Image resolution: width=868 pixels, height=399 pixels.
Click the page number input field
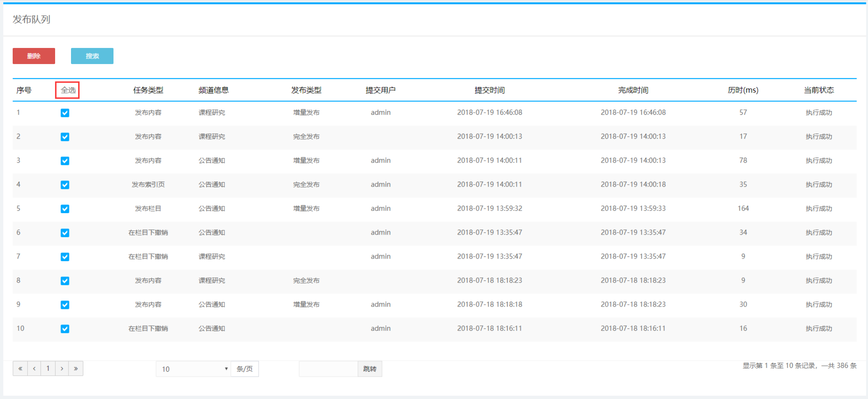328,369
